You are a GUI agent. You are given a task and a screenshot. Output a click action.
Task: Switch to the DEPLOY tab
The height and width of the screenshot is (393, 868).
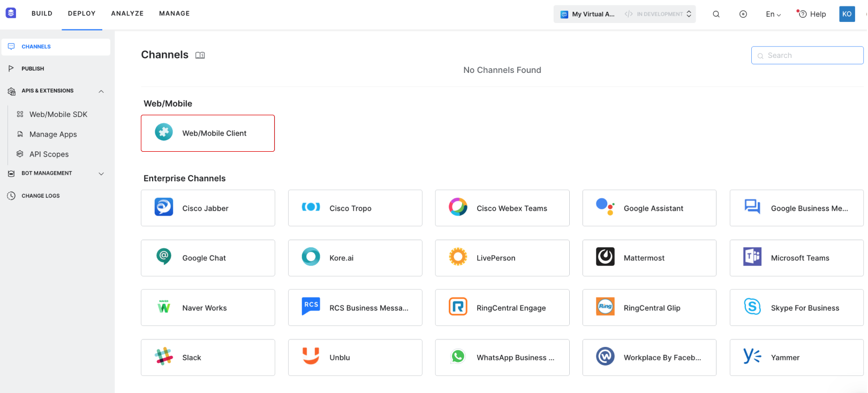(82, 13)
